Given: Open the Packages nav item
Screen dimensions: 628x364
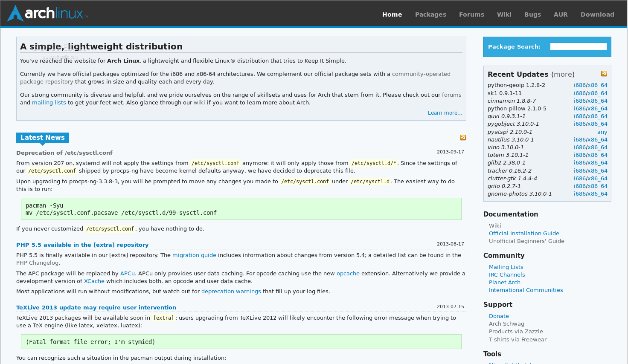Looking at the screenshot, I should click(x=430, y=14).
